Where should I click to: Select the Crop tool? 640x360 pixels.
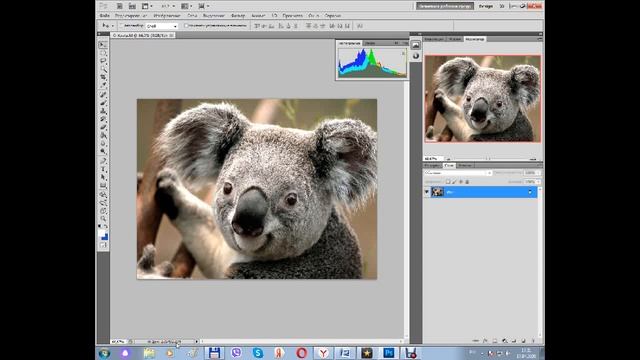click(x=103, y=78)
